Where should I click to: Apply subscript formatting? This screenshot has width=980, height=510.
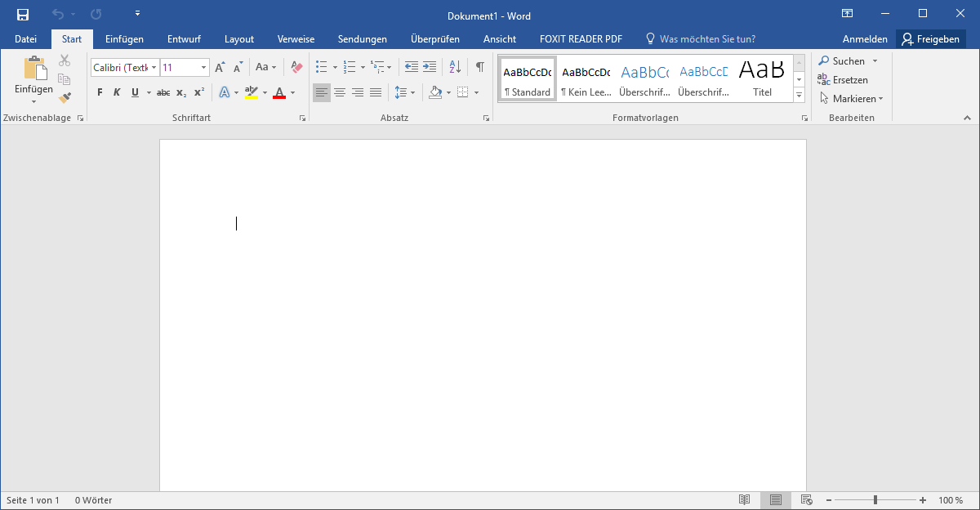point(180,92)
